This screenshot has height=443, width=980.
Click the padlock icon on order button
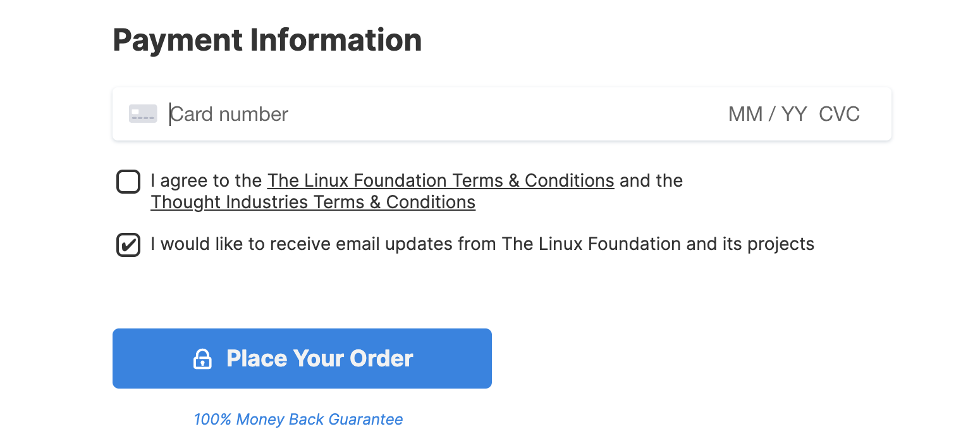(x=202, y=359)
